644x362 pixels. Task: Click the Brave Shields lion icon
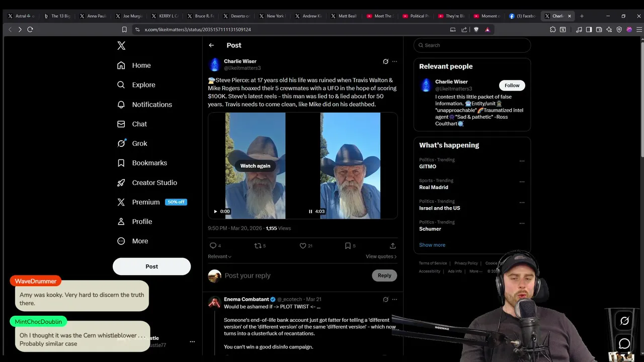[x=476, y=30]
